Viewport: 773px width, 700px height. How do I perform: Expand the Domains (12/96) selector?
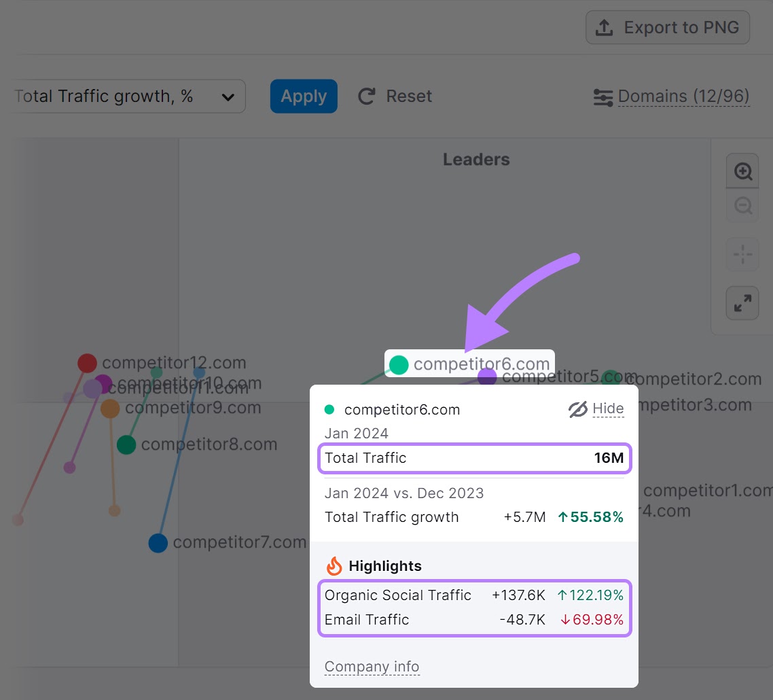[683, 96]
